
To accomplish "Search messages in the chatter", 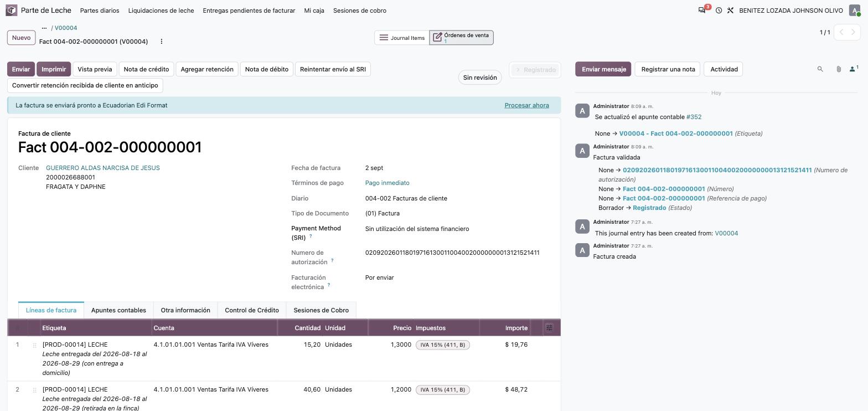I will point(820,69).
